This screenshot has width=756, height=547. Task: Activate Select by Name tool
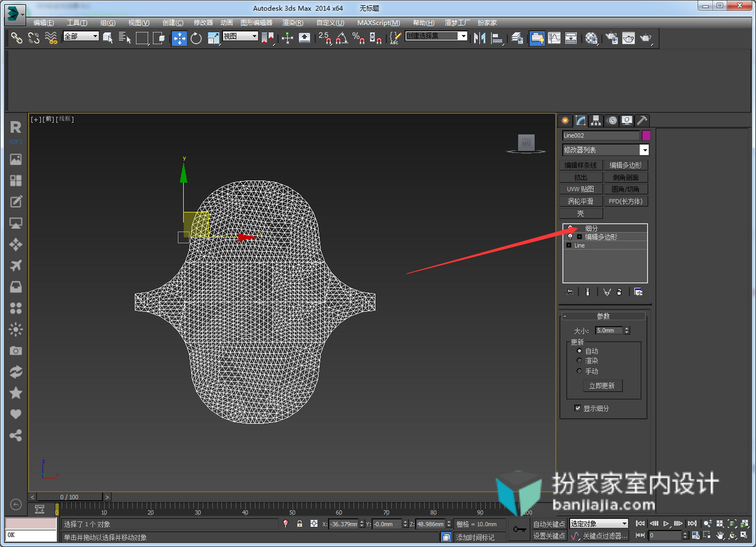(125, 38)
